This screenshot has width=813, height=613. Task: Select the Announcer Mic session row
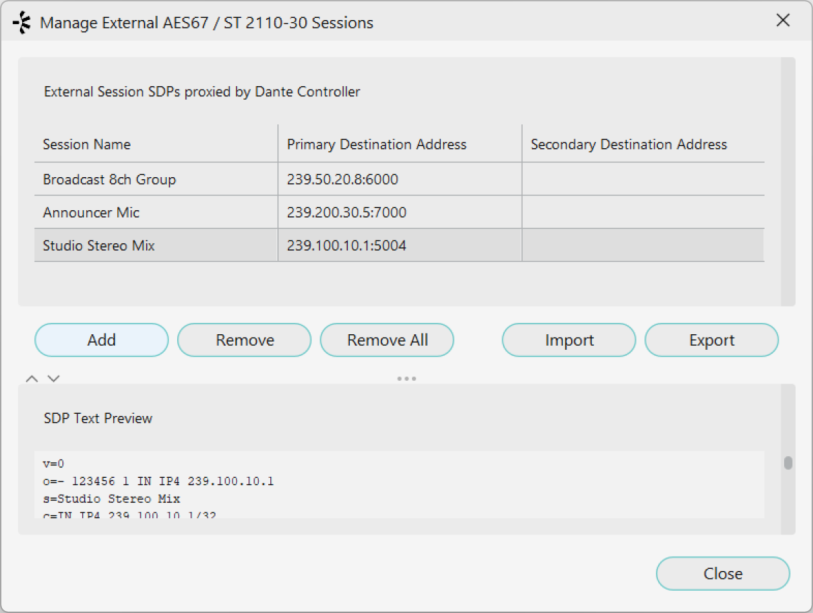pos(91,213)
